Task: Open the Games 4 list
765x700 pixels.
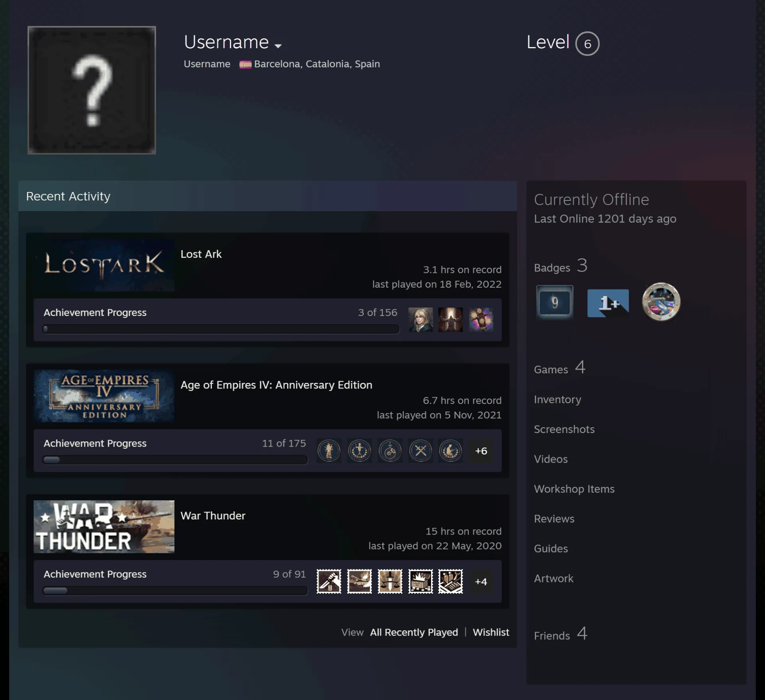Action: (x=560, y=368)
